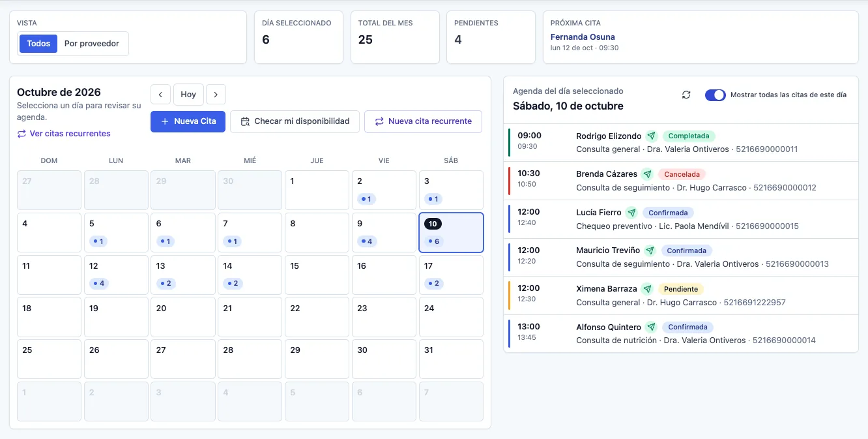Select October 12 on the calendar
The width and height of the screenshot is (868, 439).
point(116,275)
